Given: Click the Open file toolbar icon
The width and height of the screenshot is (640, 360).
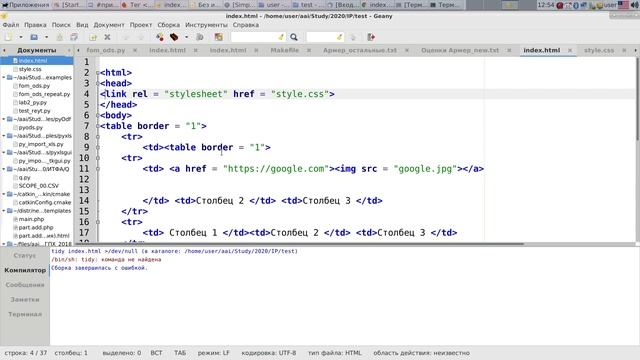Looking at the screenshot, I should pyautogui.click(x=34, y=37).
